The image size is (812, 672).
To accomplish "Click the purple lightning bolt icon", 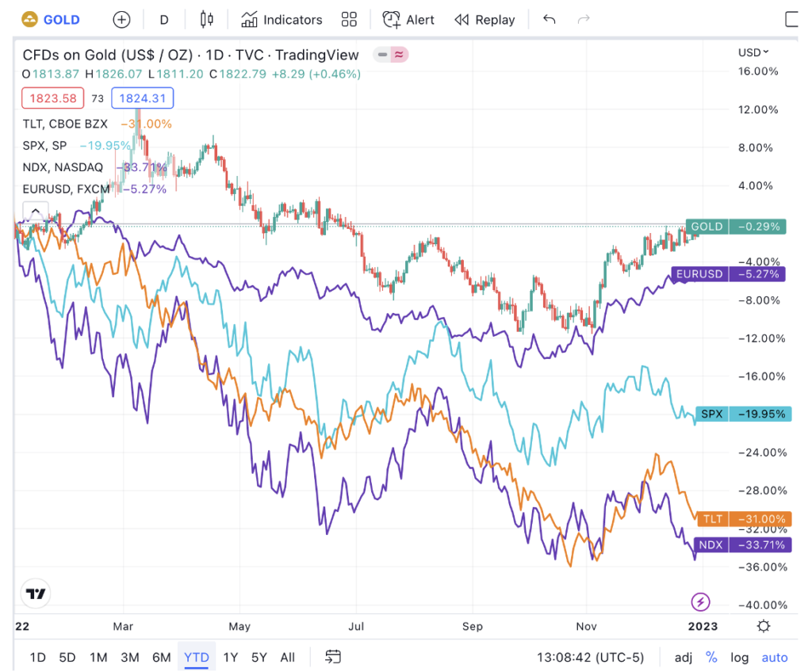I will point(700,601).
